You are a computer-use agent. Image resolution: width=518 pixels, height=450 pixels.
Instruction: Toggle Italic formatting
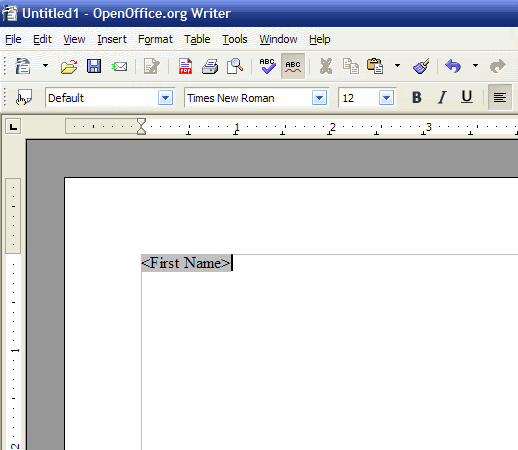pos(442,98)
